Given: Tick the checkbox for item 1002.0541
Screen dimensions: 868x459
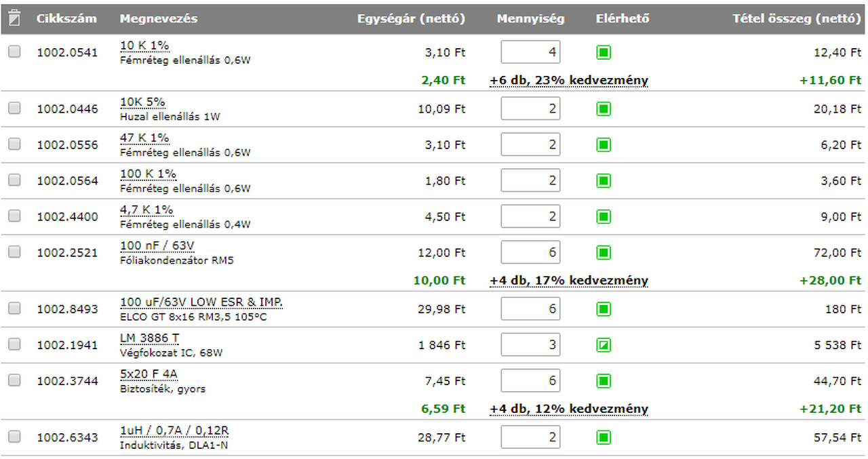Looking at the screenshot, I should pyautogui.click(x=14, y=52).
